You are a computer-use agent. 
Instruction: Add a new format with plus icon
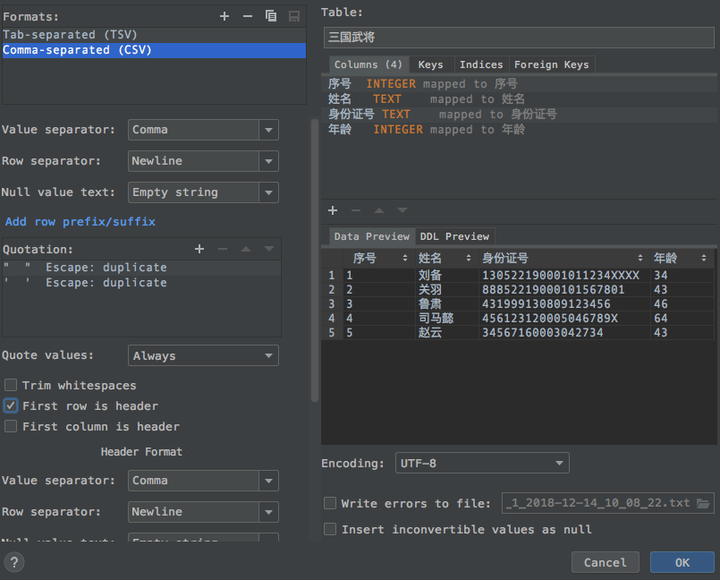pyautogui.click(x=224, y=16)
